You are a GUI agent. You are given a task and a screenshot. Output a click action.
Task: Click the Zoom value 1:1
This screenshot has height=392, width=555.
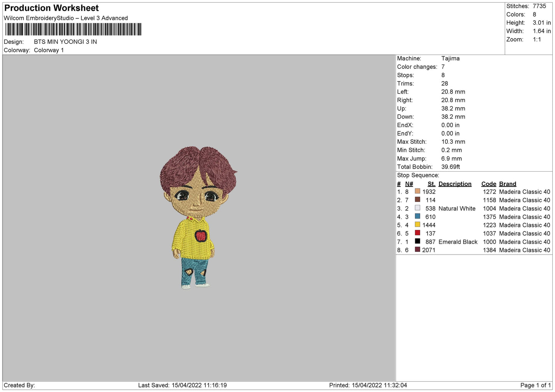[x=537, y=40]
